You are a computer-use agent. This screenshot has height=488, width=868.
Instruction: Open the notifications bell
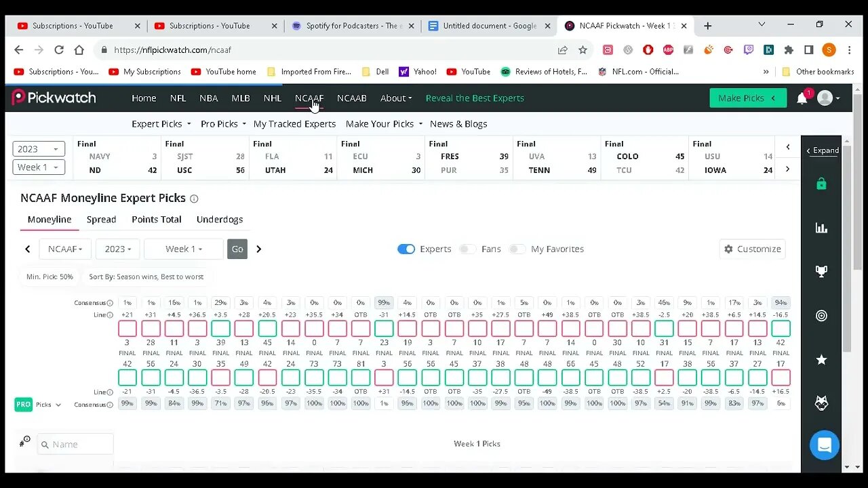[802, 98]
